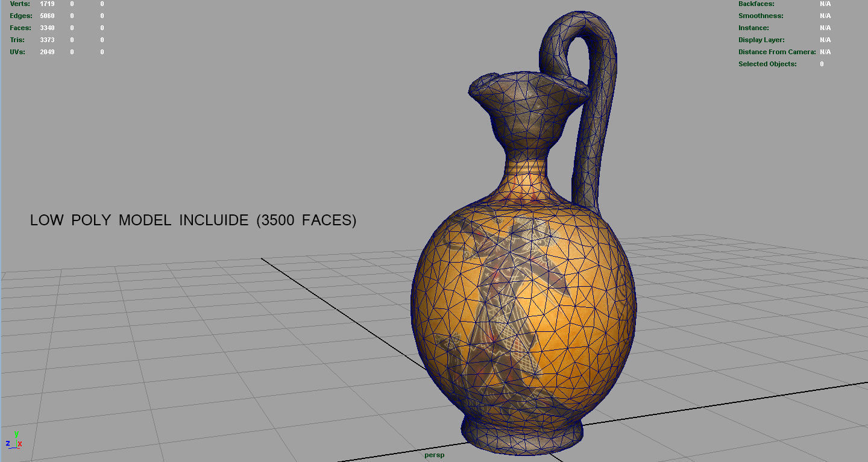The image size is (868, 462).
Task: Click the Tris label in the HUD
Action: (17, 40)
